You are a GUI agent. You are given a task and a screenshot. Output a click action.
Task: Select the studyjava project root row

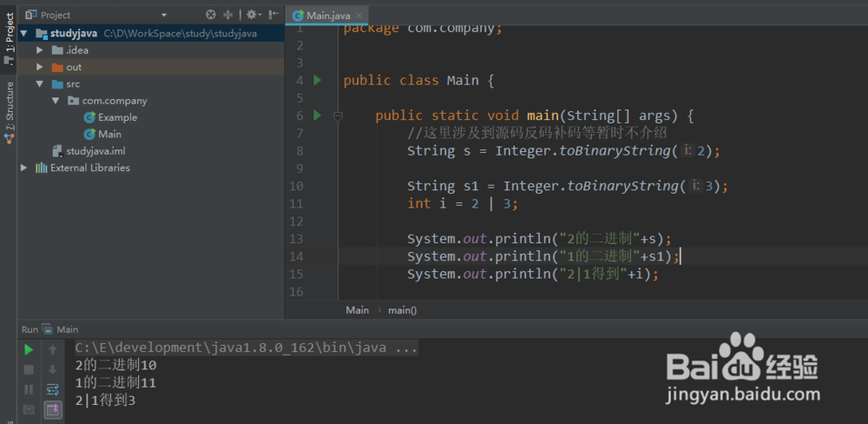point(150,34)
